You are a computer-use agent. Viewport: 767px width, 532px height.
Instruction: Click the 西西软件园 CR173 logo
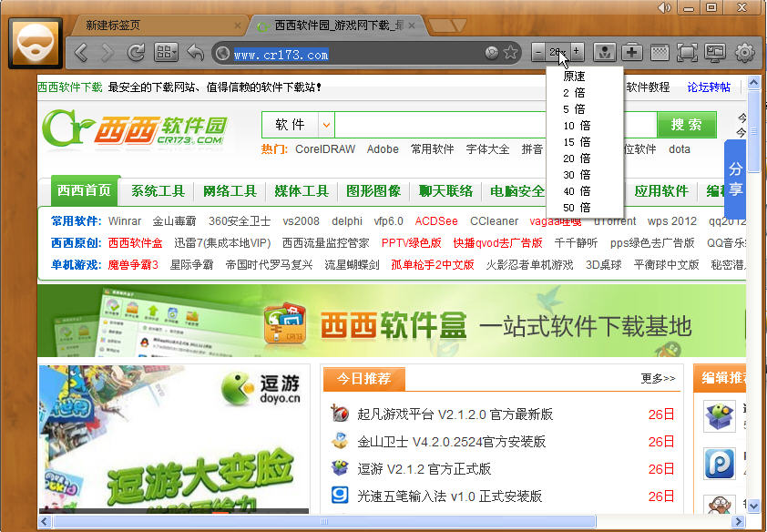coord(135,128)
